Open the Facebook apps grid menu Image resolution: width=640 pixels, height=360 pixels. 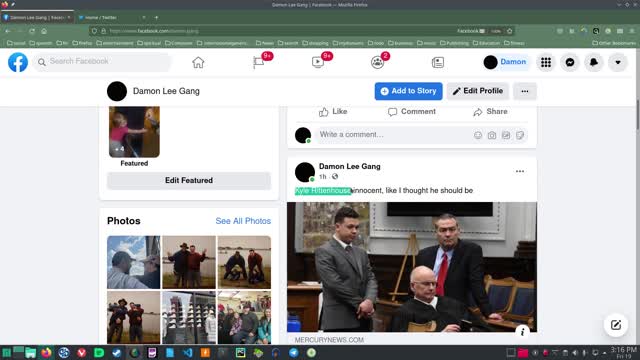pos(546,62)
